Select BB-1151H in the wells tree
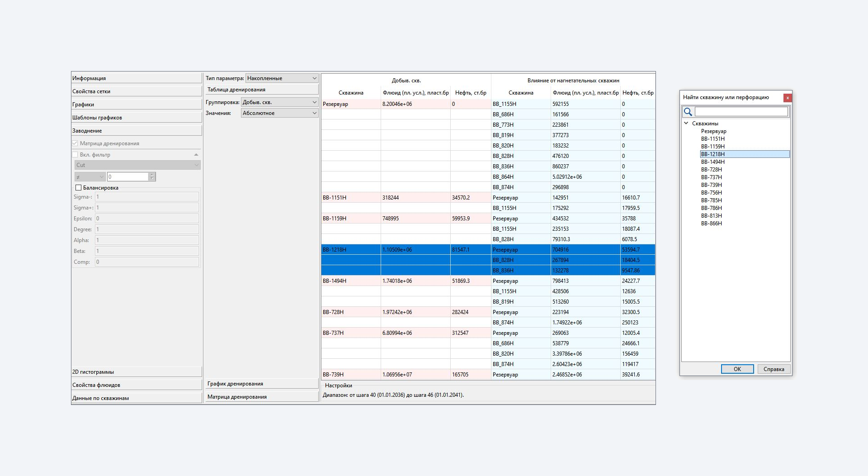 [x=713, y=139]
